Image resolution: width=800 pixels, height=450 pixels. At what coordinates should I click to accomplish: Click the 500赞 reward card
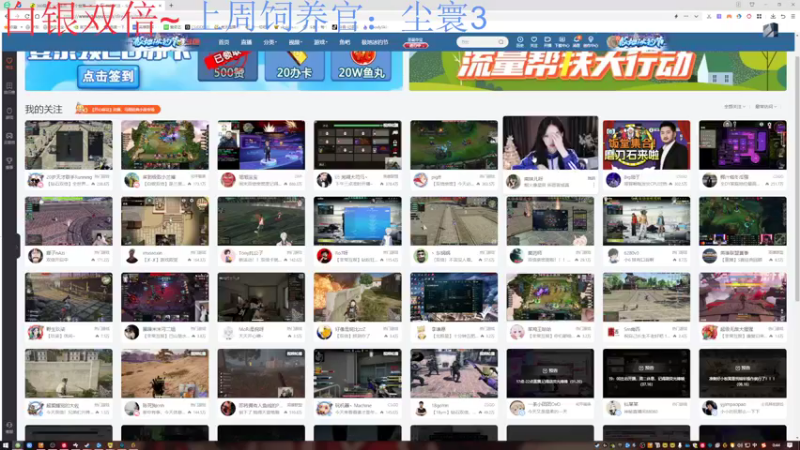[x=227, y=66]
